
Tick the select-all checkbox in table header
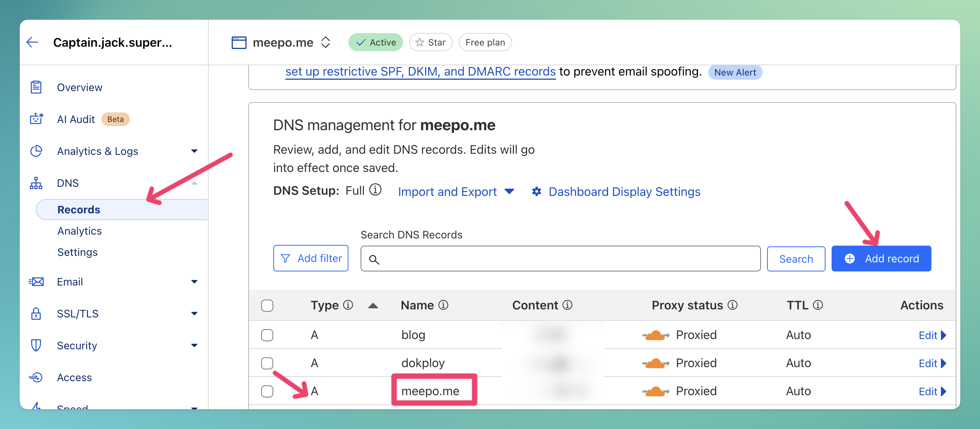[267, 305]
